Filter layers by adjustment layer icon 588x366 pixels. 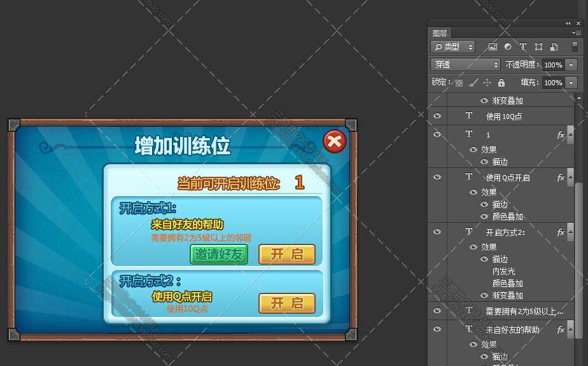coord(508,46)
